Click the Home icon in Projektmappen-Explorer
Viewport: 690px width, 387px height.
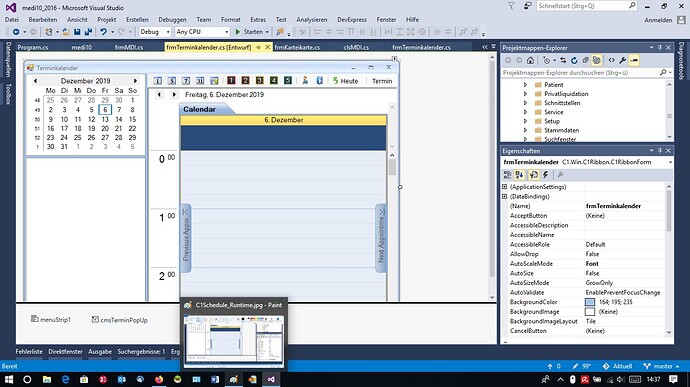click(530, 60)
